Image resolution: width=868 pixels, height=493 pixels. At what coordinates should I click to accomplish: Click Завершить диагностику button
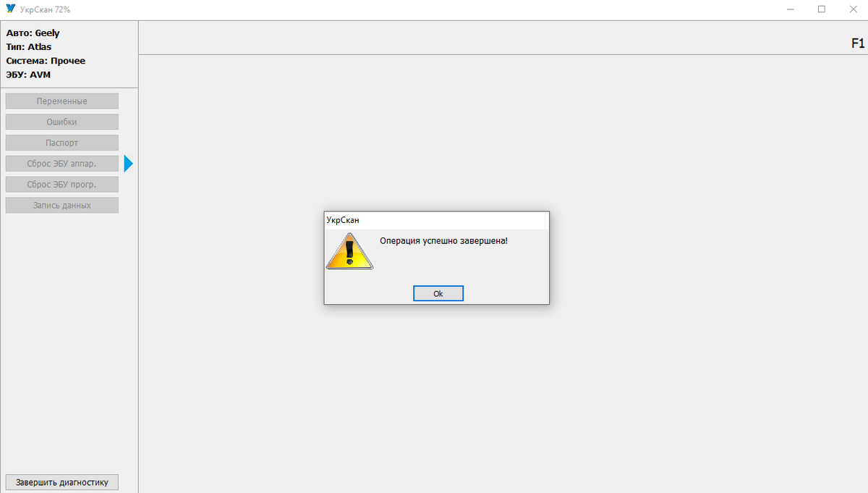(x=62, y=482)
